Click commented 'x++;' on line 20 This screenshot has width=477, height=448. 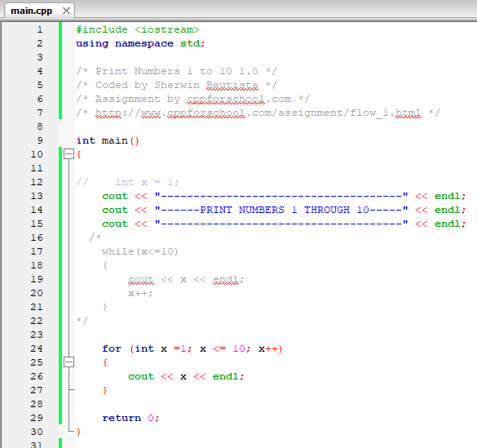(140, 294)
